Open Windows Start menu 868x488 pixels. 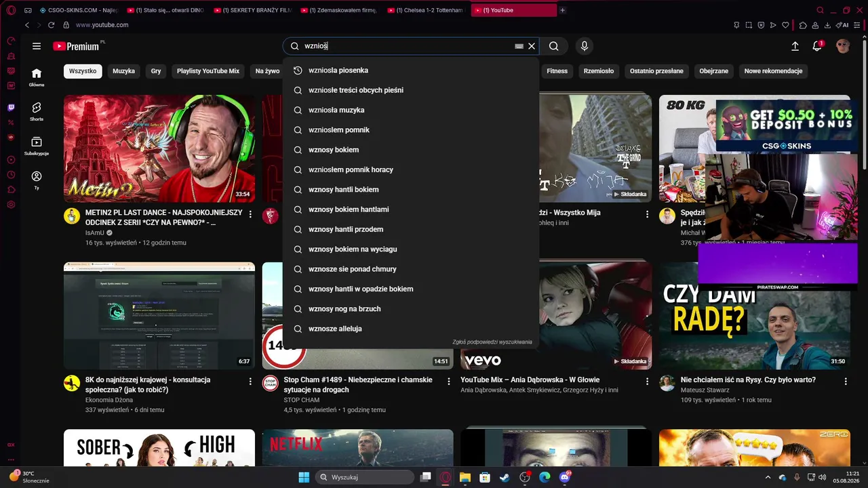[304, 477]
